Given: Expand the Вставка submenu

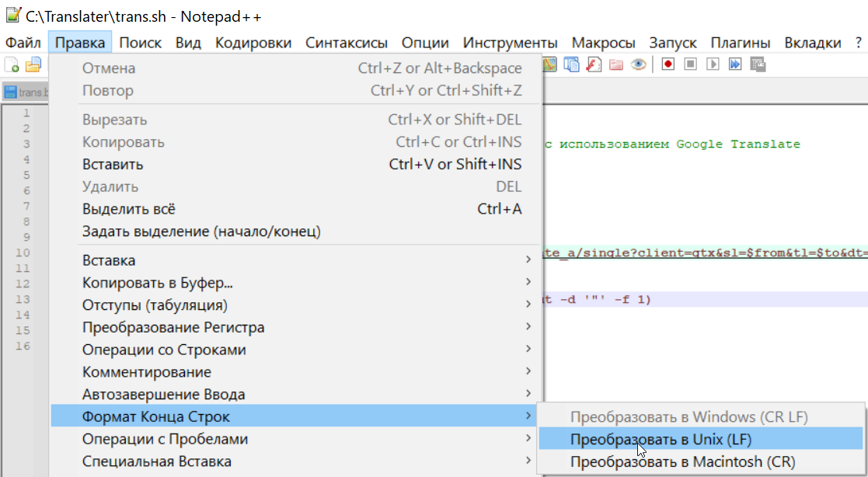Looking at the screenshot, I should tap(295, 260).
